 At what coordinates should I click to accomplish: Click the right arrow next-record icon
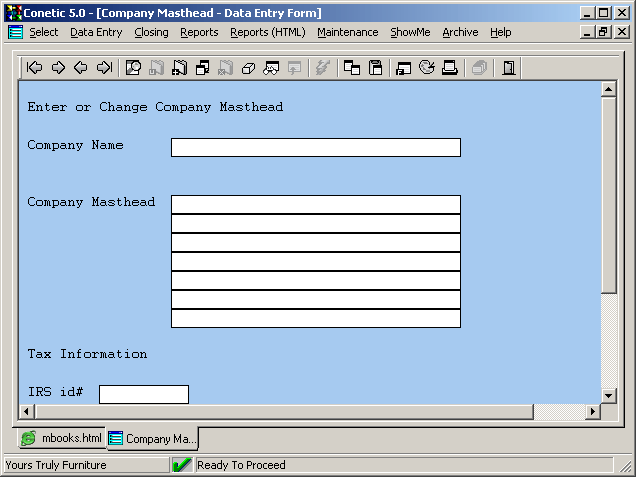coord(58,68)
